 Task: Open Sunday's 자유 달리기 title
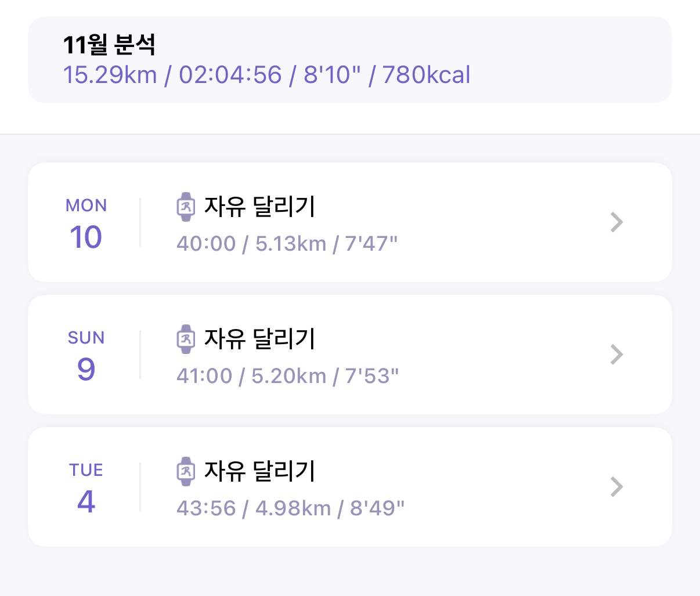(259, 339)
